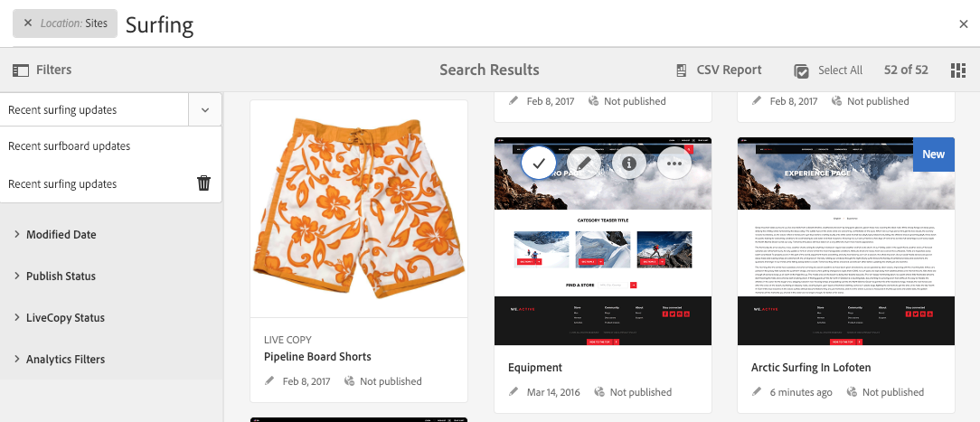Viewport: 980px width, 422px height.
Task: Edit the Equipment page with pencil icon
Action: (x=585, y=164)
